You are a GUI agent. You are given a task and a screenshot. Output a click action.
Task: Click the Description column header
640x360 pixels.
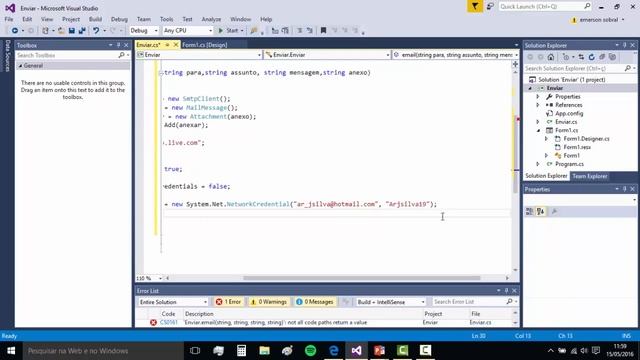(x=199, y=314)
